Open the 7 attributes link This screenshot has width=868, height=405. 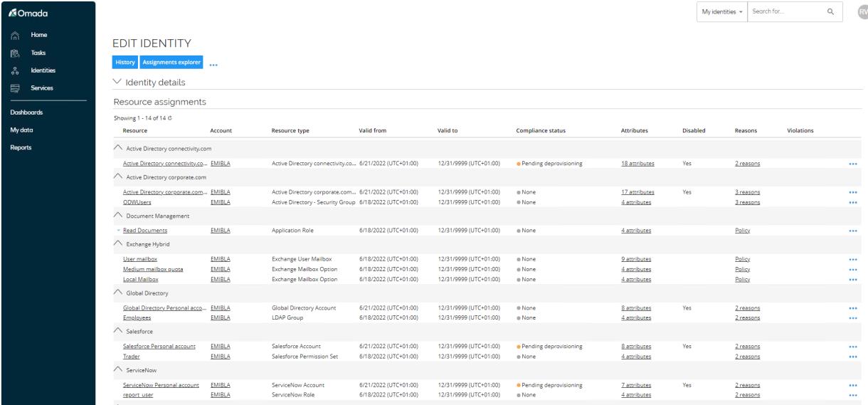click(x=636, y=385)
